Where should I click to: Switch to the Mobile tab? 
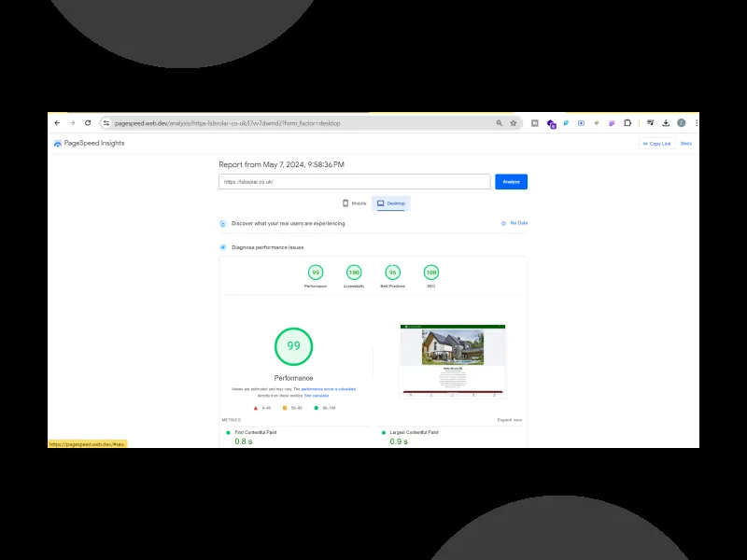(355, 203)
